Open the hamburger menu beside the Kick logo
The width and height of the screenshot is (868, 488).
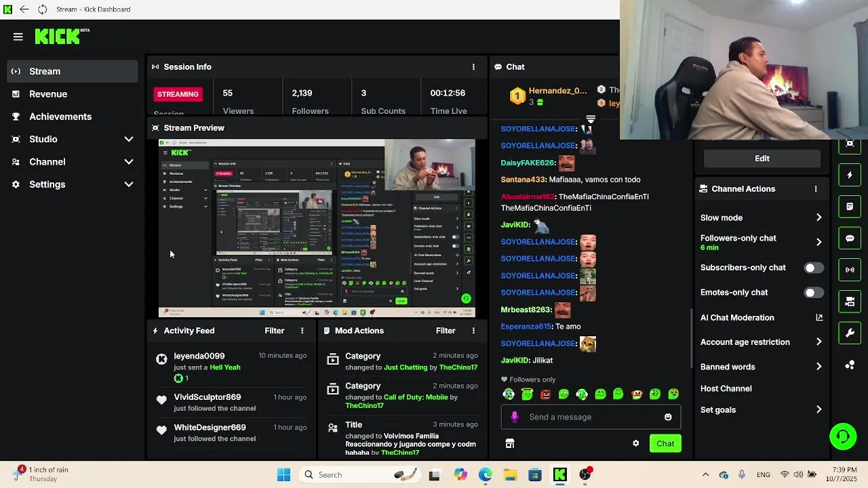pos(18,37)
